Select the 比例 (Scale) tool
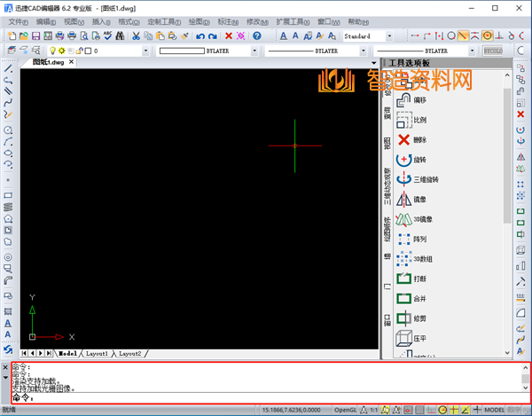 click(419, 120)
